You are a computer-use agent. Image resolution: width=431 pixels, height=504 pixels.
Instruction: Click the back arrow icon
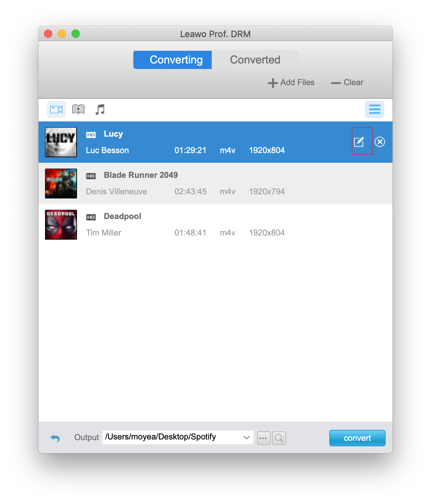tap(55, 438)
